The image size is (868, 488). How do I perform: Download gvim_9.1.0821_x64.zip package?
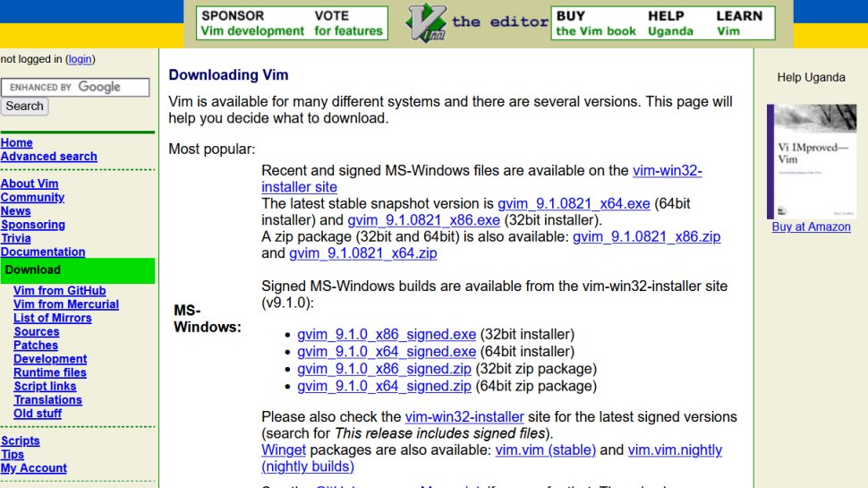tap(363, 253)
